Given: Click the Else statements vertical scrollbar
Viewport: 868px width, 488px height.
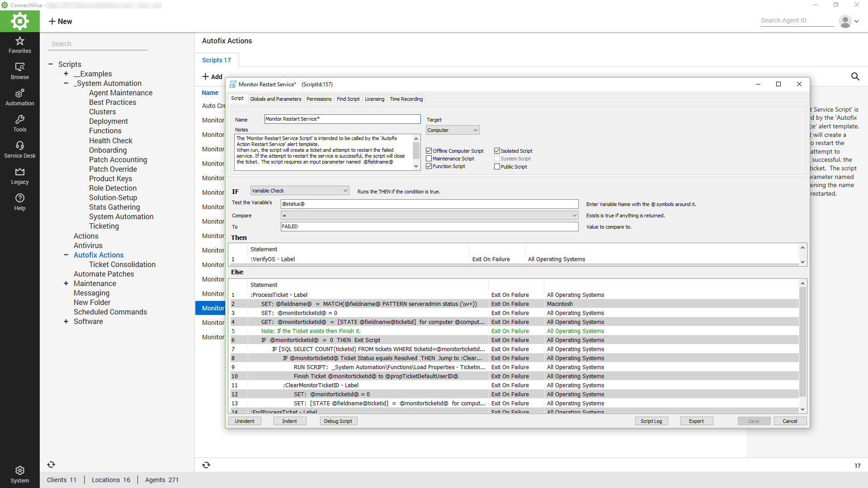Looking at the screenshot, I should coord(802,343).
